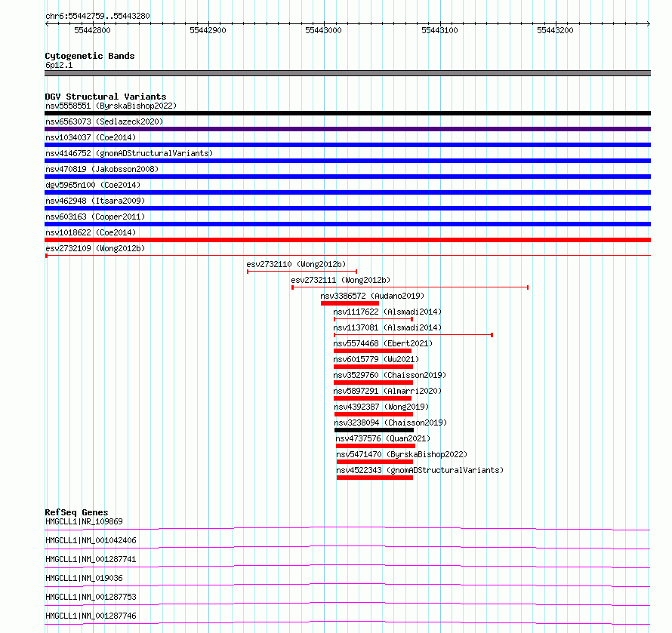Image resolution: width=672 pixels, height=633 pixels.
Task: Open transcript HMGCLL1|NM_001287746
Action: coord(91,616)
